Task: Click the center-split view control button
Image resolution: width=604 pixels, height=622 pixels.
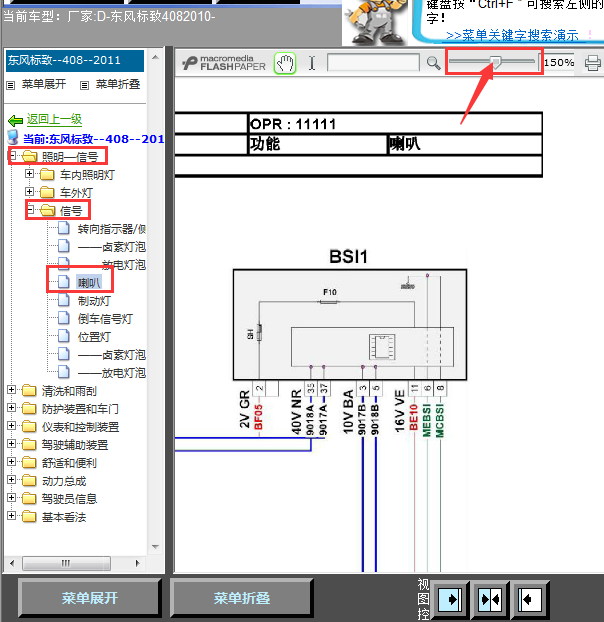Action: 490,599
